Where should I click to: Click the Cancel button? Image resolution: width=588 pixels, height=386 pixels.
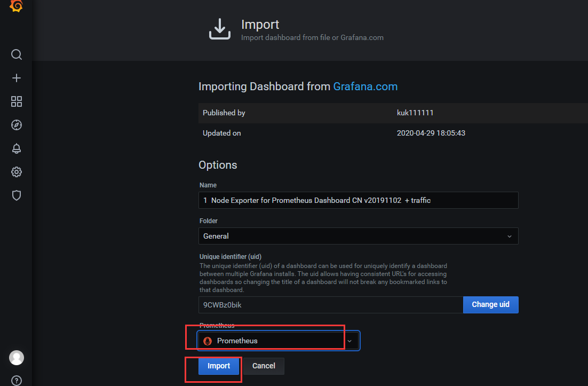click(x=264, y=366)
